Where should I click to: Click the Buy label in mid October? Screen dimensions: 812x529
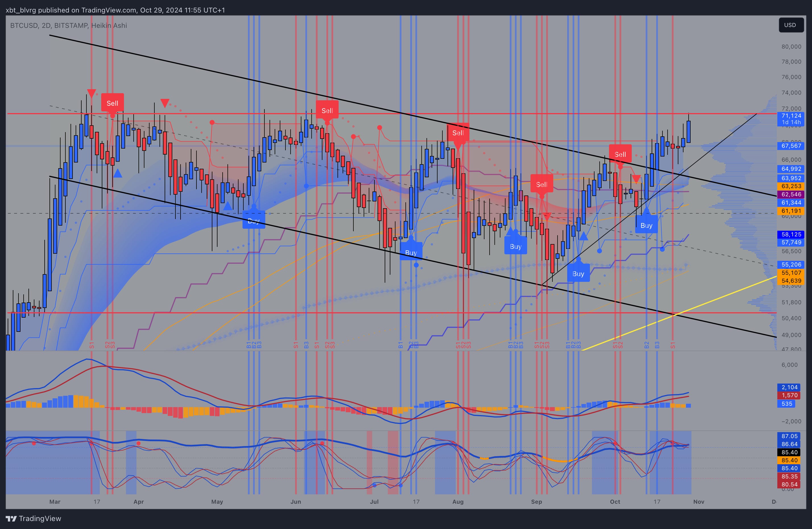click(x=646, y=225)
